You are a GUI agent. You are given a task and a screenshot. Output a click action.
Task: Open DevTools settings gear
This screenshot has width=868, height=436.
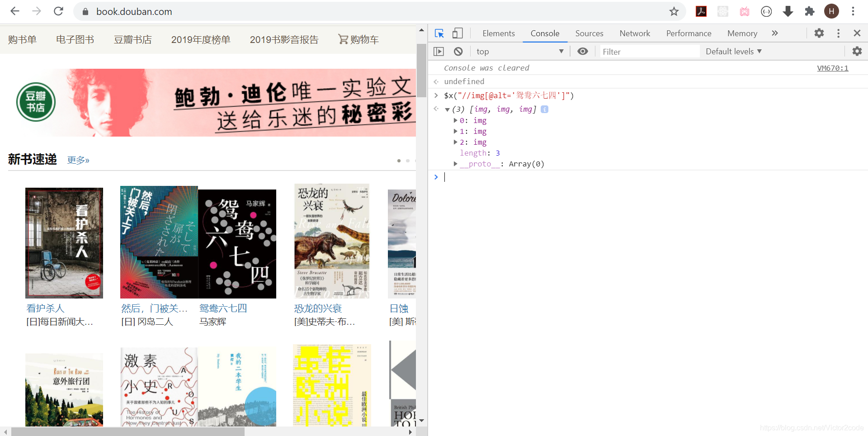coord(819,33)
